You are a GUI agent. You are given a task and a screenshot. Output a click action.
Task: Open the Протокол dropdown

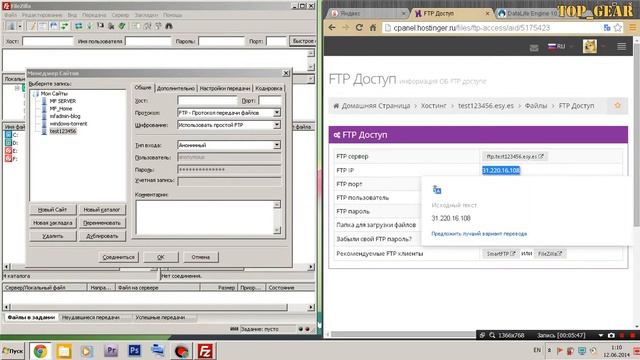point(277,113)
